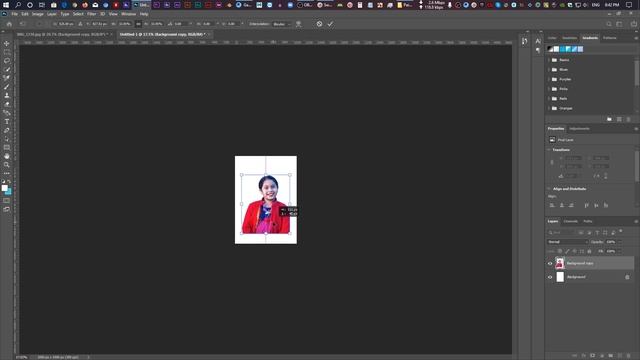Screen dimensions: 640x360
Task: Click the Windows Start button
Action: (6, 5)
